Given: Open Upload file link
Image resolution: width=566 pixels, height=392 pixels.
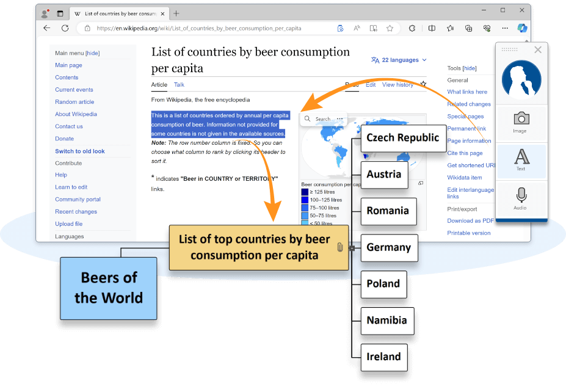Looking at the screenshot, I should (68, 224).
